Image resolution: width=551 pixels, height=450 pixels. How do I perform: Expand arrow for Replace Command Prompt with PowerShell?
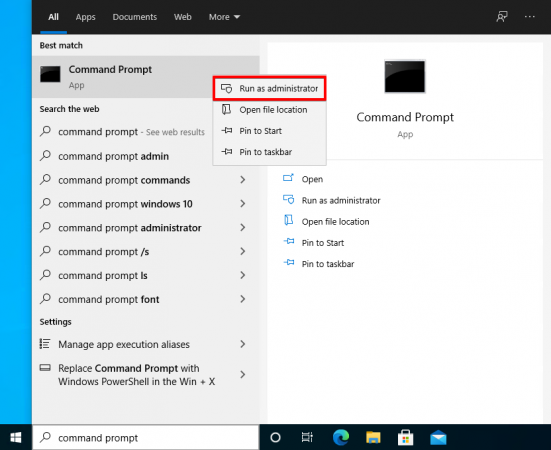[242, 374]
